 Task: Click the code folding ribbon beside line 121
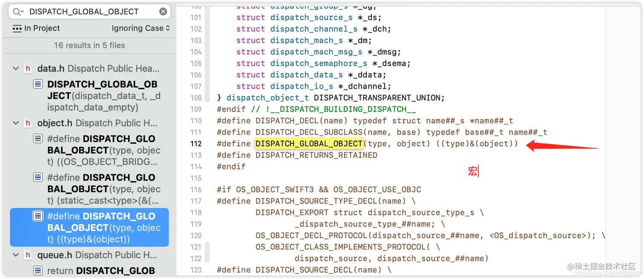207,247
